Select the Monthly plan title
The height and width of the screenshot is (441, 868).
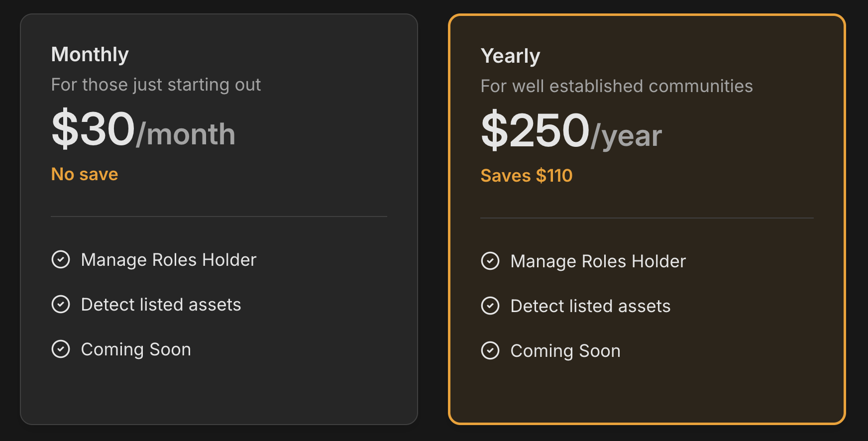click(x=90, y=54)
